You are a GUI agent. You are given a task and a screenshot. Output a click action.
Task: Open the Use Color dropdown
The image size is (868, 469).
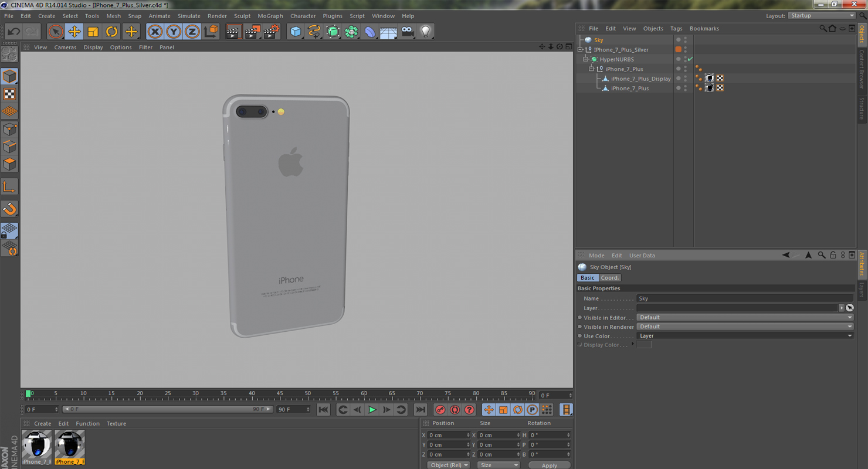[x=745, y=336]
